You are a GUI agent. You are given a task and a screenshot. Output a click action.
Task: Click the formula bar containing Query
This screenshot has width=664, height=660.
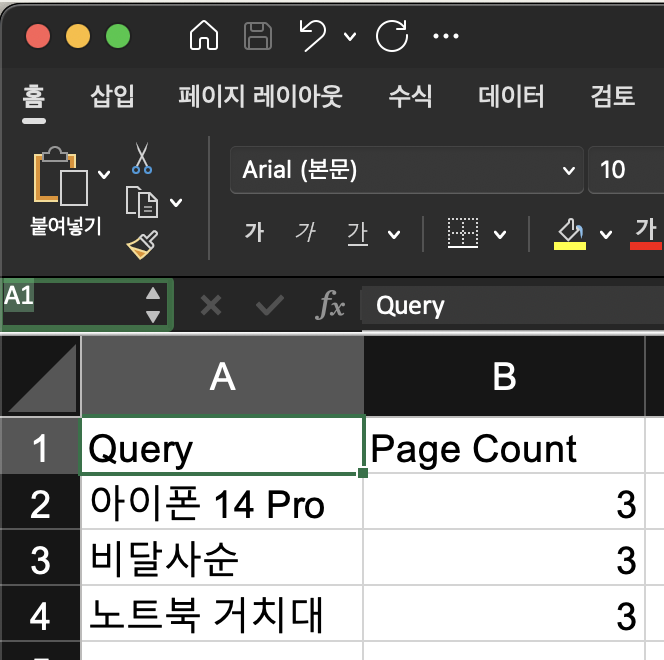pos(513,306)
